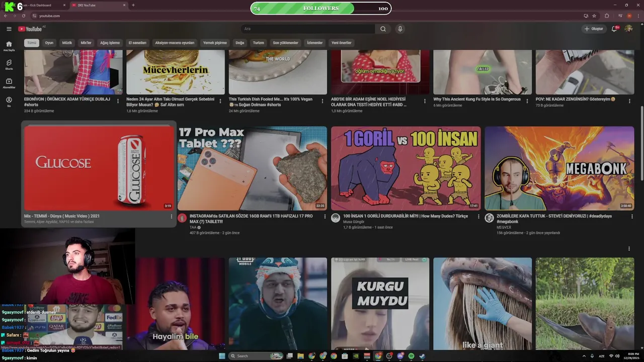Open Abonelikler (subscriptions) in the sidebar
The image size is (644, 362).
(x=9, y=83)
